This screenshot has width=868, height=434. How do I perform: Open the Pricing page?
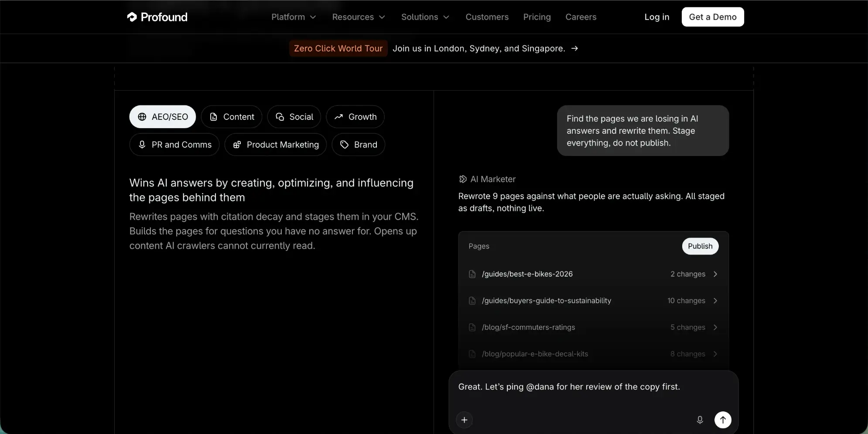coord(537,17)
